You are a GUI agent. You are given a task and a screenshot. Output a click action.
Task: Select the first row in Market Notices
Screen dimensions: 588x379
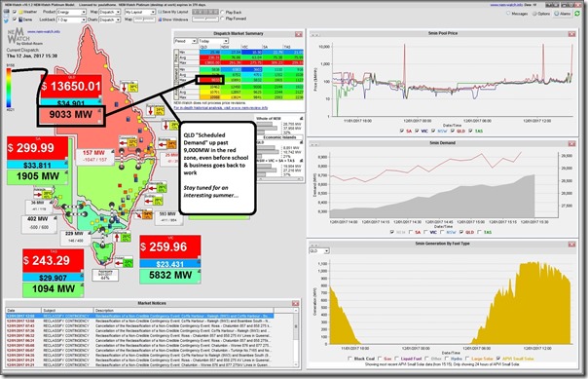click(139, 316)
